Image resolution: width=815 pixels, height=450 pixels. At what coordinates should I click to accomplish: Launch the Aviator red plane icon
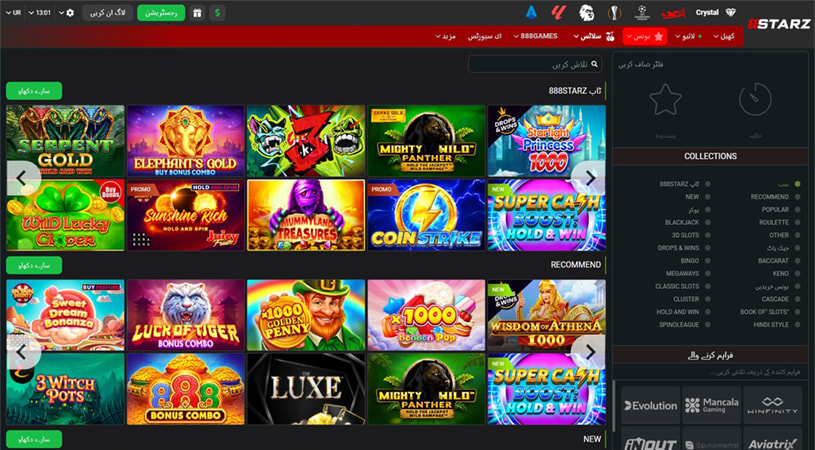[x=673, y=14]
